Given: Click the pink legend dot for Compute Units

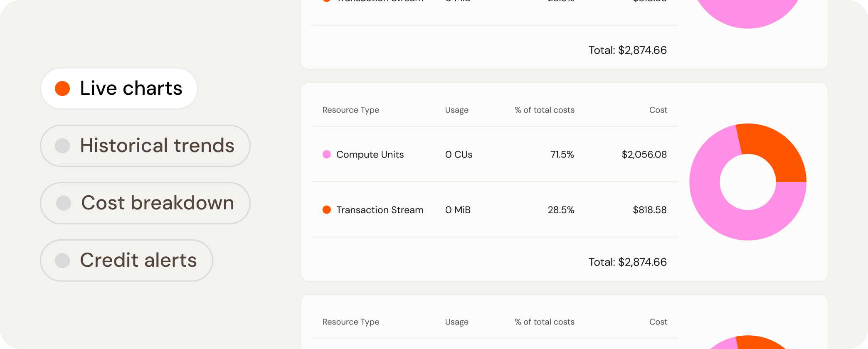Looking at the screenshot, I should coord(327,155).
